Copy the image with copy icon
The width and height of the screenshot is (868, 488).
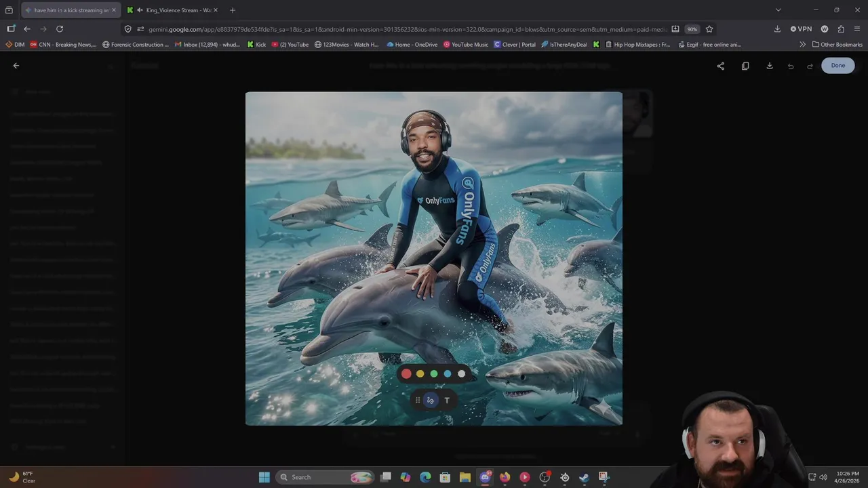pos(745,66)
